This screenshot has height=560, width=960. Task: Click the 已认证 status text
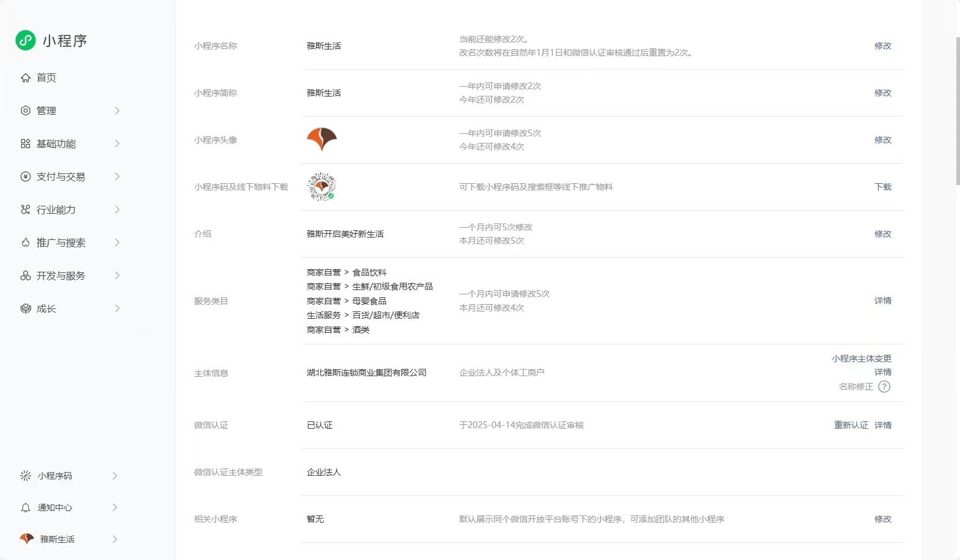319,425
